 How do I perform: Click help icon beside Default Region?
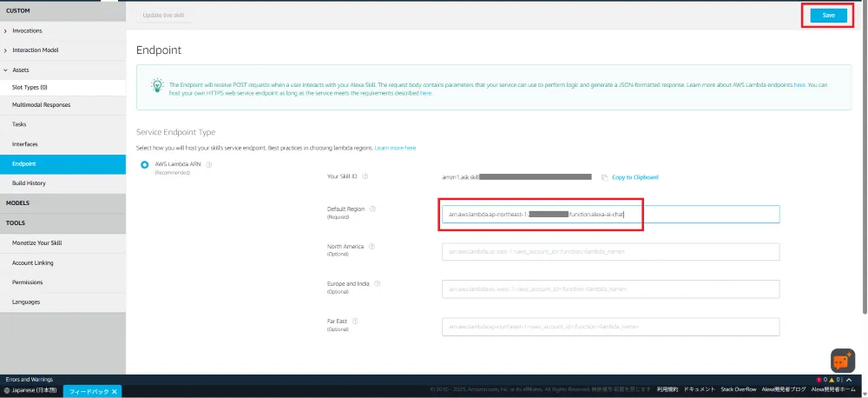click(372, 209)
